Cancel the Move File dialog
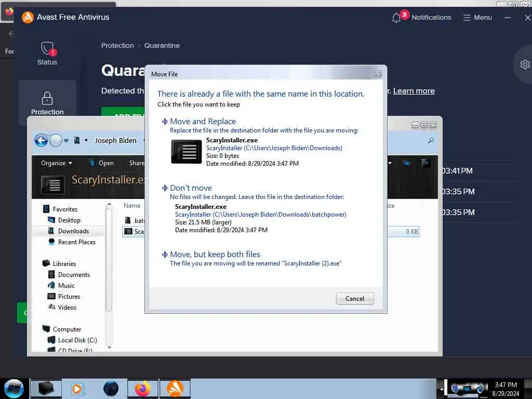 pyautogui.click(x=354, y=299)
